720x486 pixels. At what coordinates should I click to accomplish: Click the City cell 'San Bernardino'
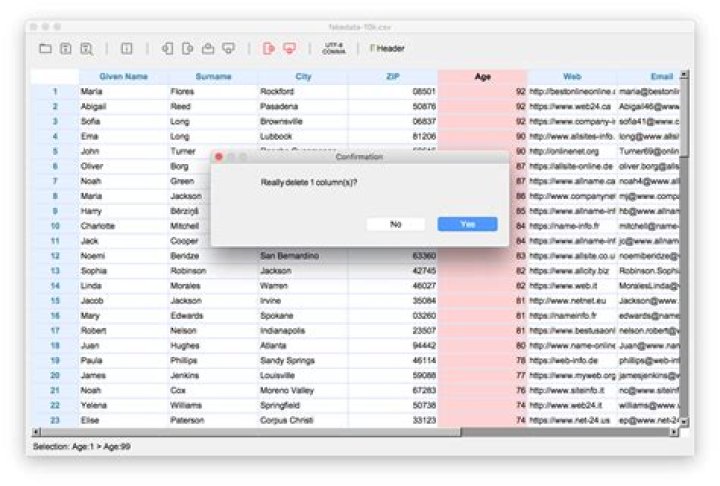(303, 256)
